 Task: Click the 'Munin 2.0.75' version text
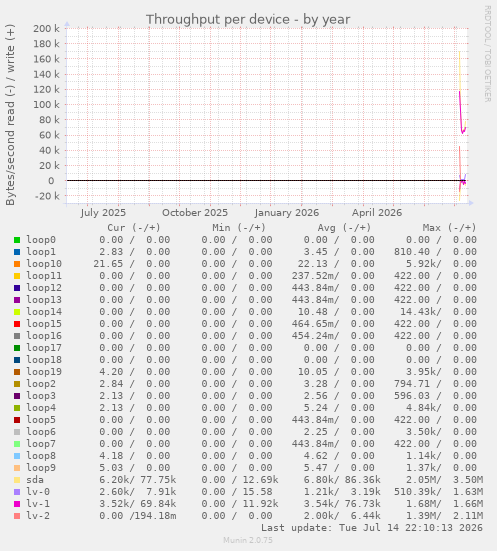click(x=248, y=540)
